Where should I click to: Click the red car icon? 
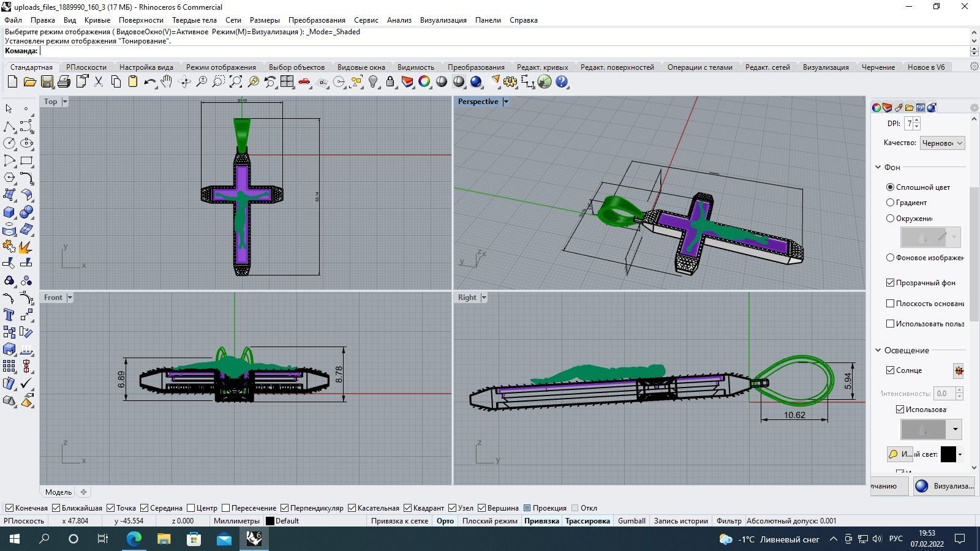point(304,81)
